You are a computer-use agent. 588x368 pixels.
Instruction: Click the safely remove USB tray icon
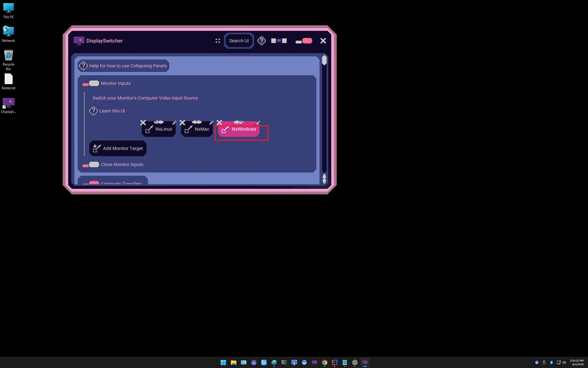[544, 362]
